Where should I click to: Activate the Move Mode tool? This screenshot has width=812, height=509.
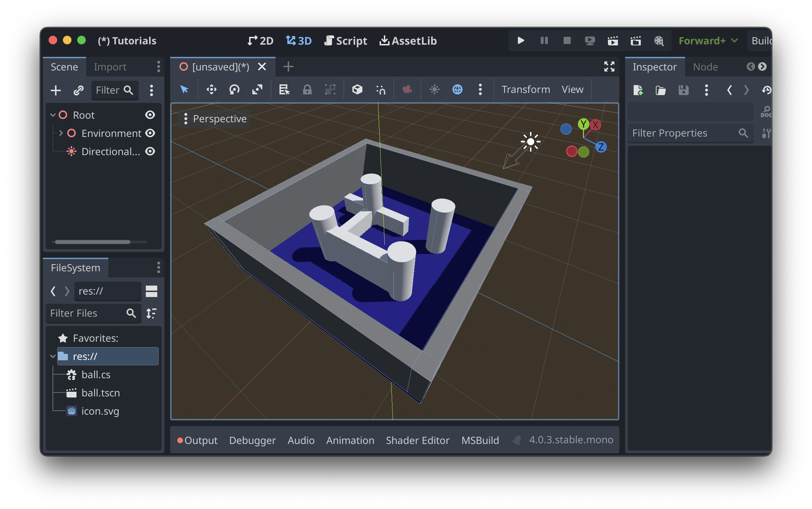point(211,89)
